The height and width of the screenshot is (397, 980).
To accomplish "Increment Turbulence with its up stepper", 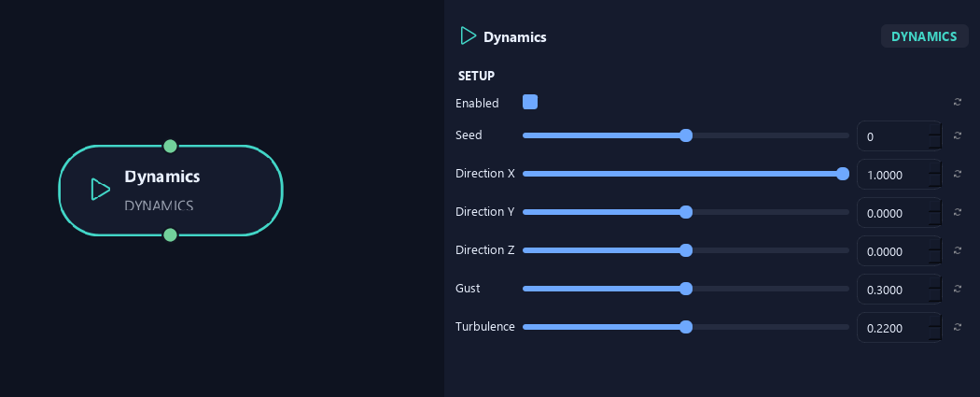I will pos(935,319).
